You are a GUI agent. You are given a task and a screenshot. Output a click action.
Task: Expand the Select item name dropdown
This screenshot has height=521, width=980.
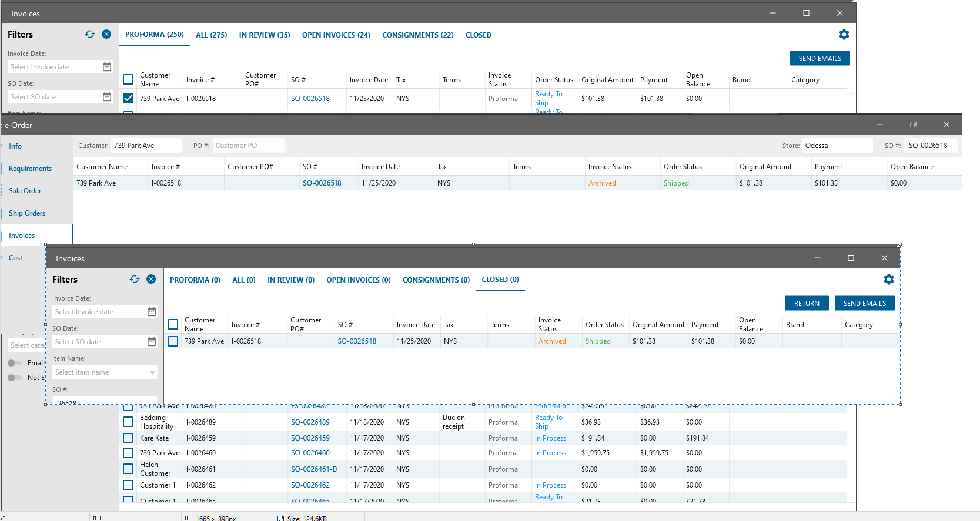[x=152, y=372]
